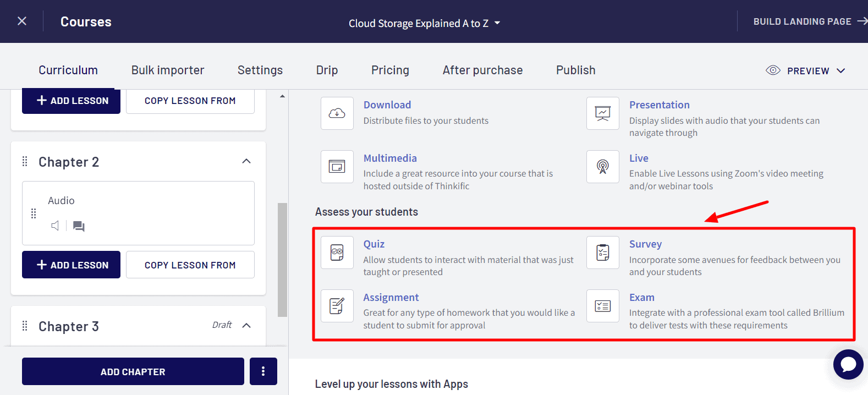Expand the Preview dropdown arrow
This screenshot has width=868, height=395.
tap(840, 71)
